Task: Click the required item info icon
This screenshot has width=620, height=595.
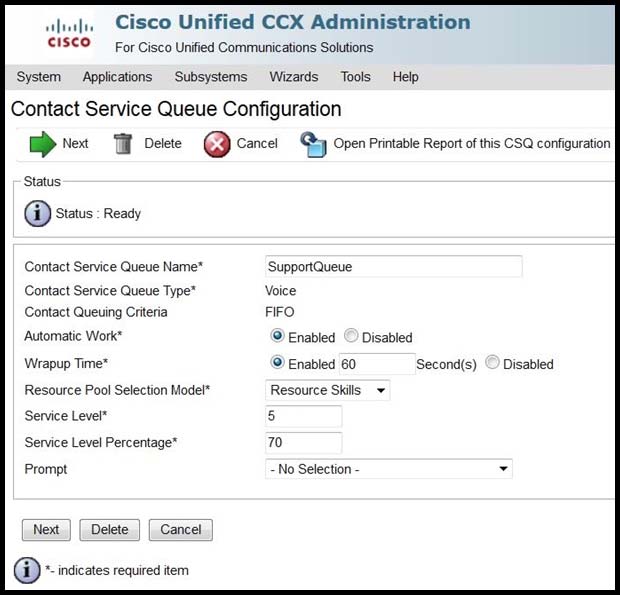Action: point(27,570)
